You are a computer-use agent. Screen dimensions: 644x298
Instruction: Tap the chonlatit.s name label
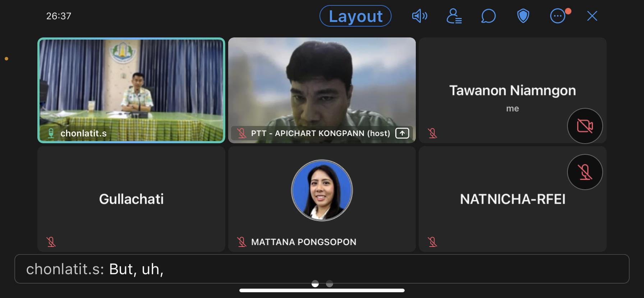(83, 133)
